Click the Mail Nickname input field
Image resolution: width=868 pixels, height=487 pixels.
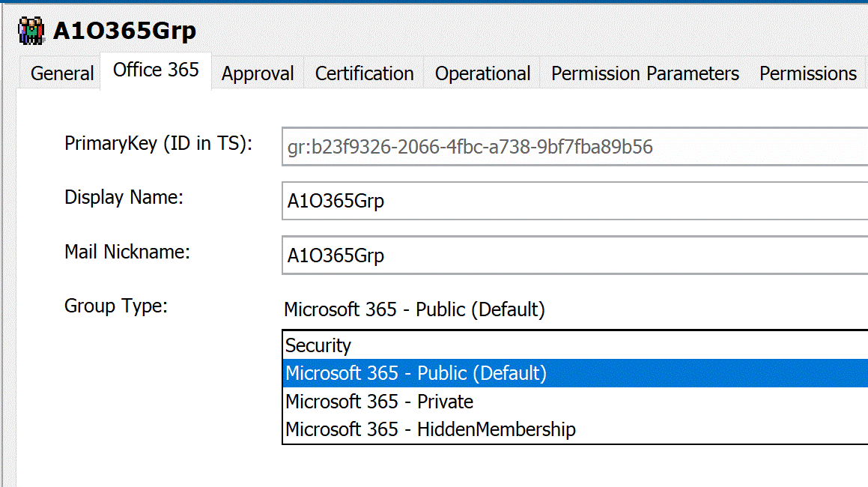[x=524, y=255]
